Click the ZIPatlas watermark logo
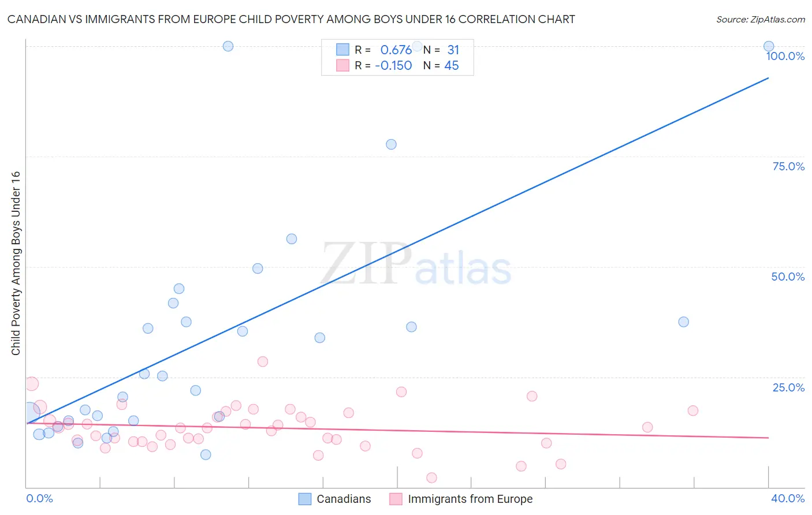Screen dimensions: 812x515 tap(416, 264)
